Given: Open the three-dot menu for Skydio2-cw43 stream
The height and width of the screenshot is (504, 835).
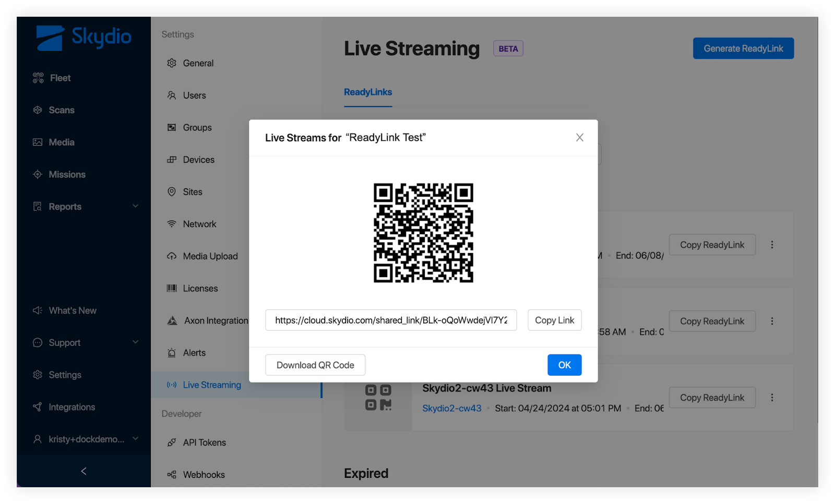Looking at the screenshot, I should [772, 398].
